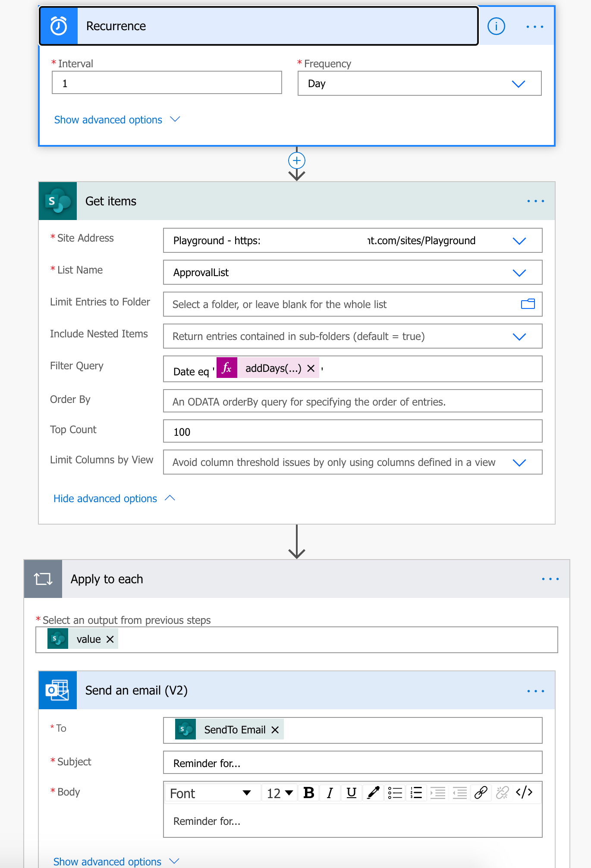Insert a numbered list in body

tap(416, 793)
